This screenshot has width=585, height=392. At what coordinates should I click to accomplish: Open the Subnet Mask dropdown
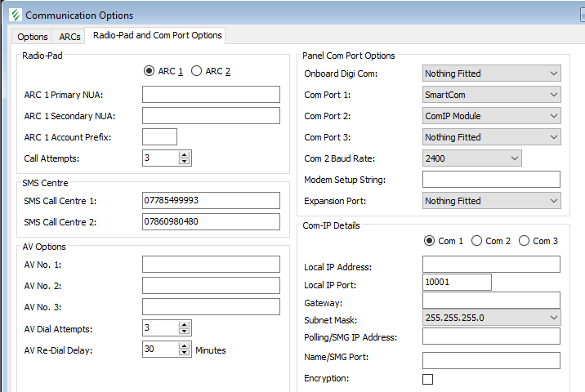491,318
